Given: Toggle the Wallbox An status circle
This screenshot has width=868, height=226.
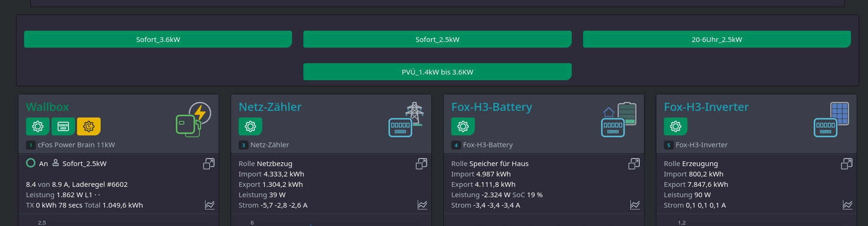Looking at the screenshot, I should (x=31, y=163).
